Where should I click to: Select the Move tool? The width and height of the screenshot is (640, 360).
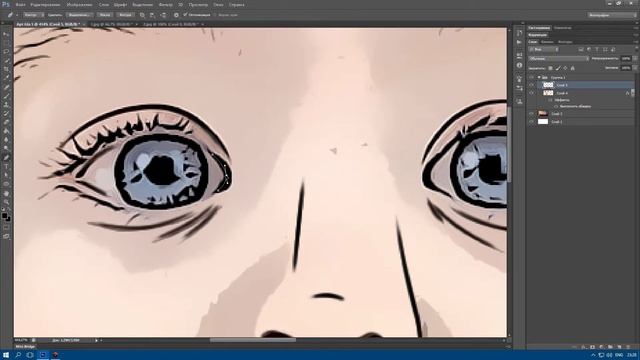pos(6,34)
